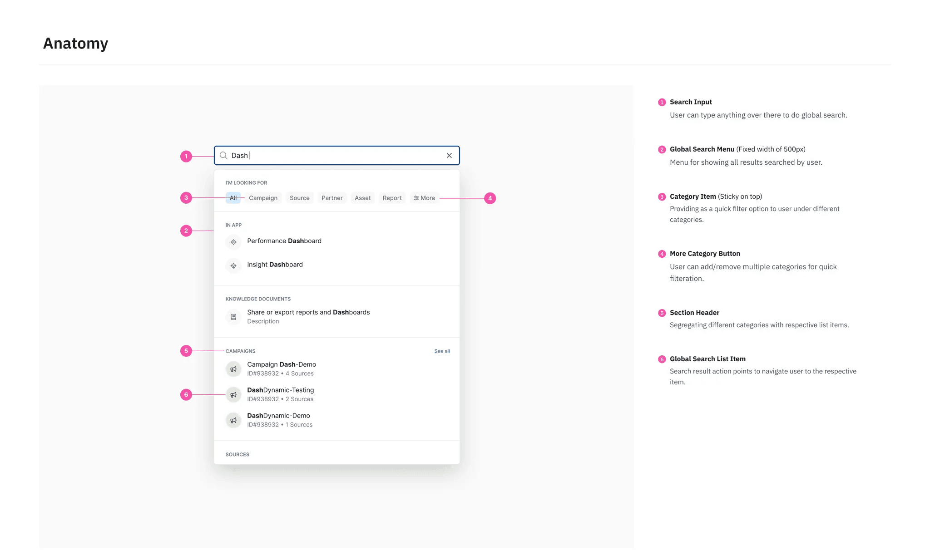This screenshot has width=930, height=560.
Task: Clear search with the X icon
Action: pos(449,156)
